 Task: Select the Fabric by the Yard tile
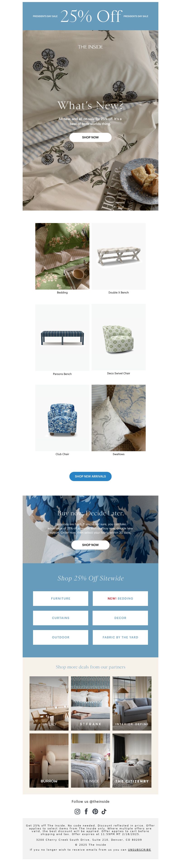120,637
